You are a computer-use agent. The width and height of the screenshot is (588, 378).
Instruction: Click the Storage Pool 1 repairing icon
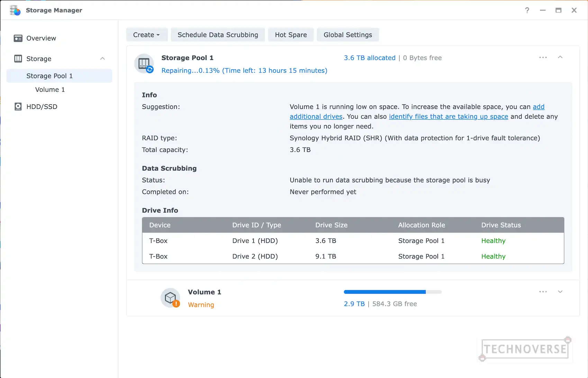tap(144, 64)
